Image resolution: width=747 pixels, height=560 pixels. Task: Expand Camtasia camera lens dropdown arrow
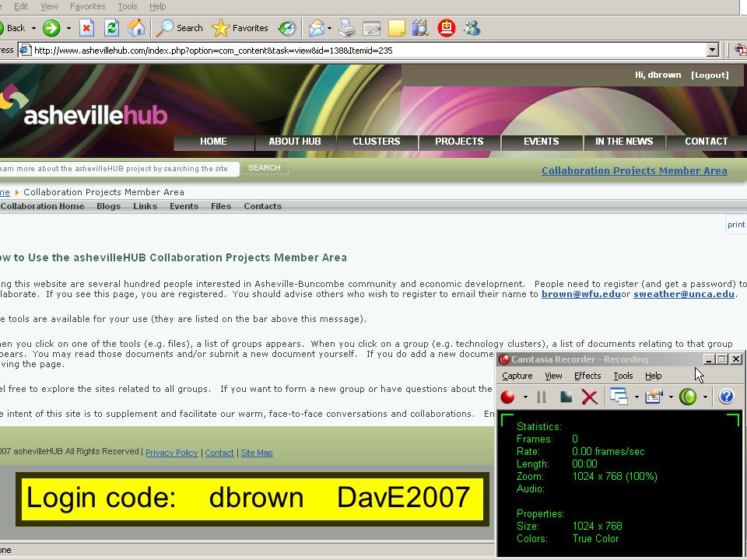coord(705,397)
